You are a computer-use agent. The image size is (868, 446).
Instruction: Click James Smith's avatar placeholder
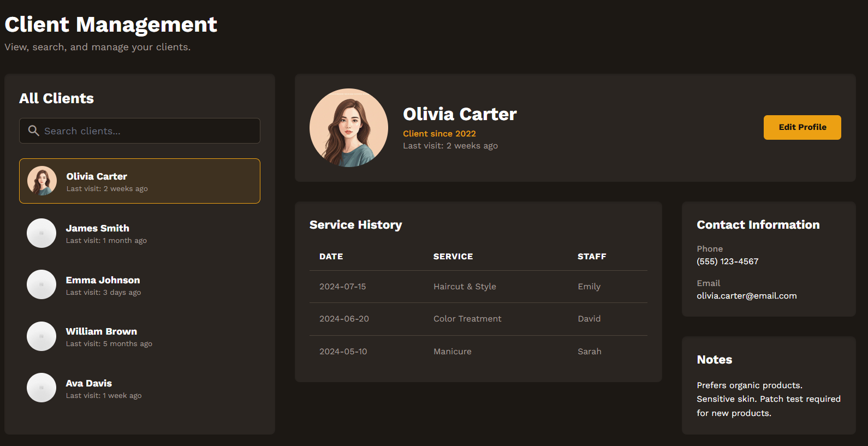coord(41,233)
